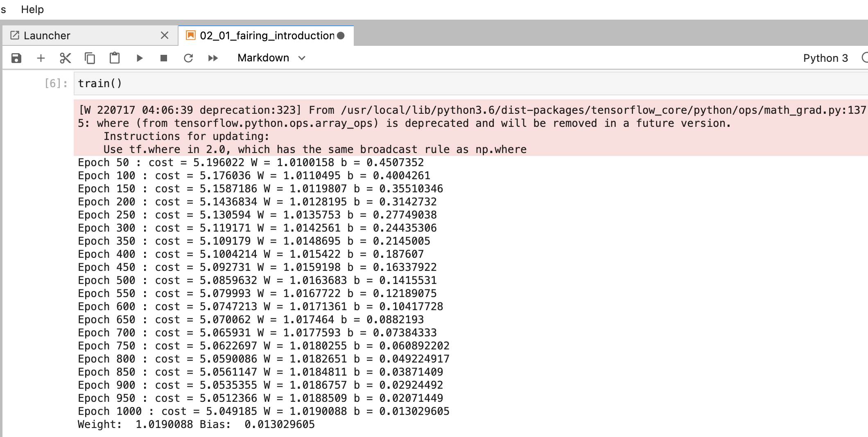Click the 'Epoch 650' output line
This screenshot has height=437, width=868.
point(251,320)
